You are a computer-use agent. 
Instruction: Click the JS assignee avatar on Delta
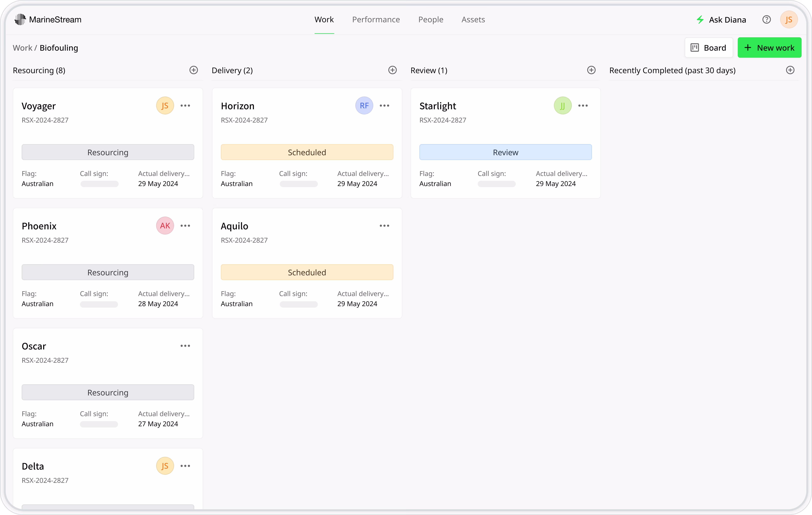pos(165,466)
